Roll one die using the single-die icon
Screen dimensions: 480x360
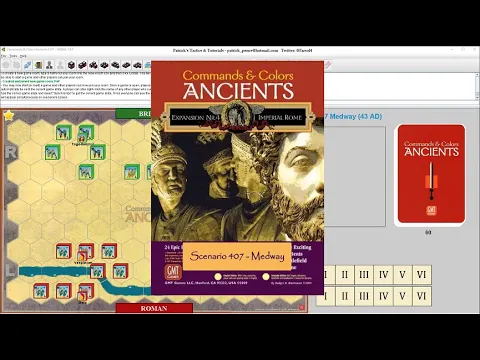(x=71, y=65)
